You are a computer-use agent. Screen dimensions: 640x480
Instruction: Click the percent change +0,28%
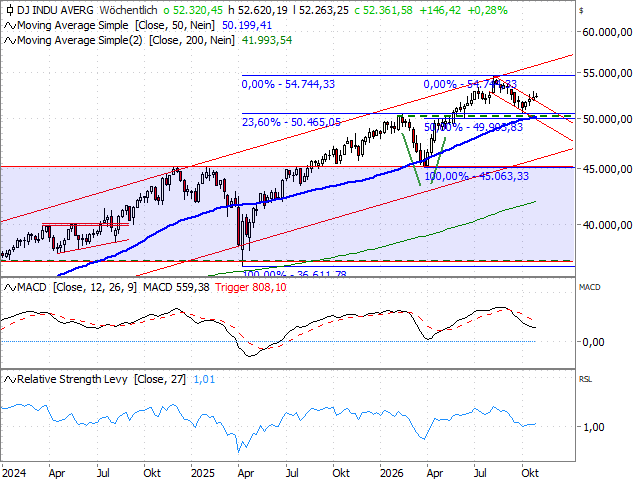point(487,10)
